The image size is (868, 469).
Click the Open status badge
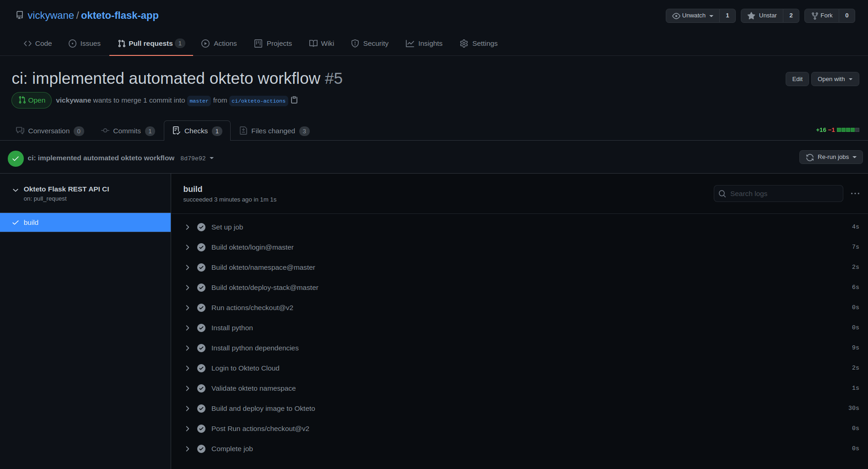(32, 100)
